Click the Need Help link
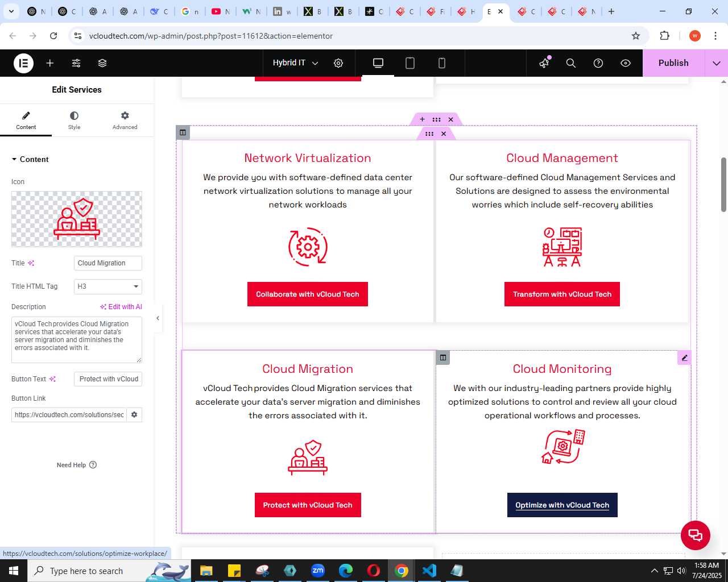This screenshot has height=582, width=728. tap(77, 465)
